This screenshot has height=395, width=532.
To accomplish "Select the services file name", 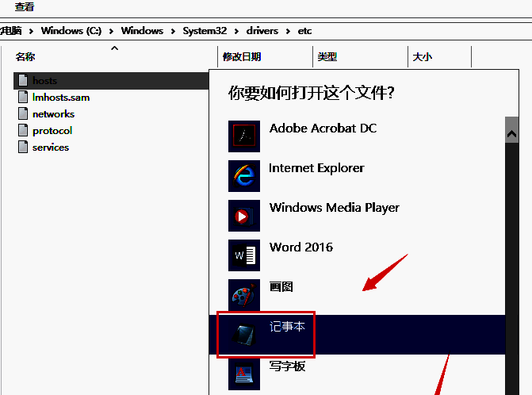I will tap(51, 148).
